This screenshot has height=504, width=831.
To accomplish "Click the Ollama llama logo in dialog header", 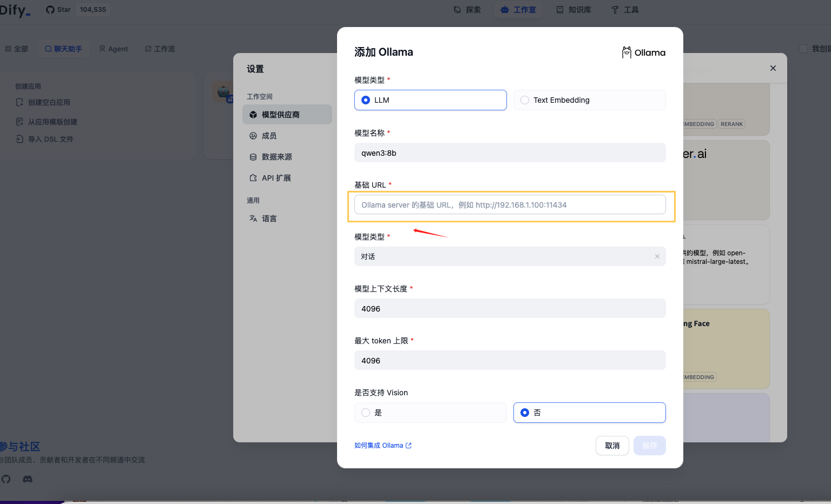I will pyautogui.click(x=644, y=52).
